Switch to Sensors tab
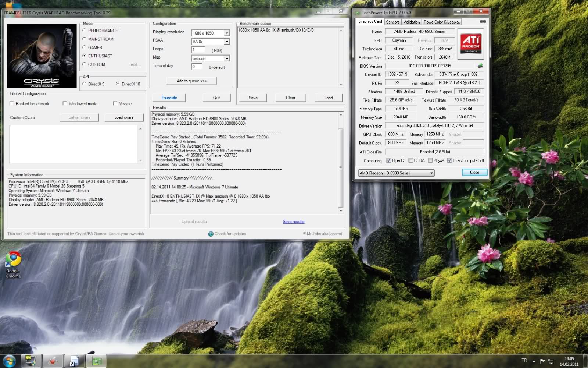The image size is (588, 368). (392, 22)
